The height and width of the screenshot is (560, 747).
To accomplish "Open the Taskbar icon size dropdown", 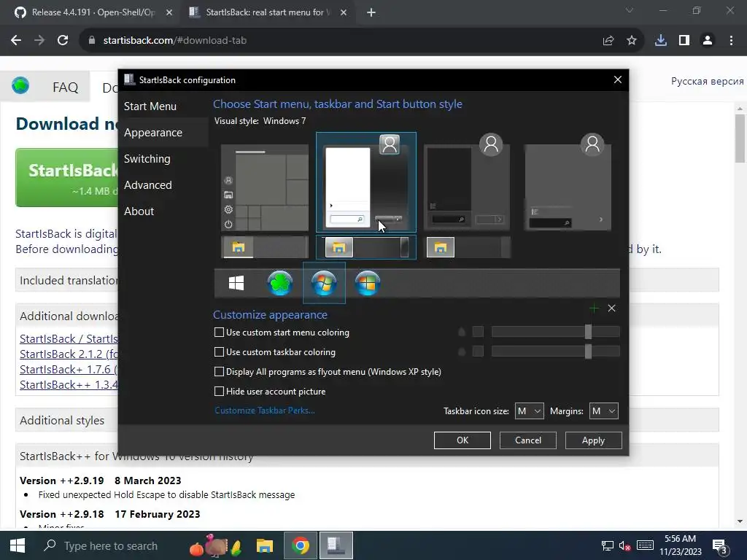I will (530, 411).
